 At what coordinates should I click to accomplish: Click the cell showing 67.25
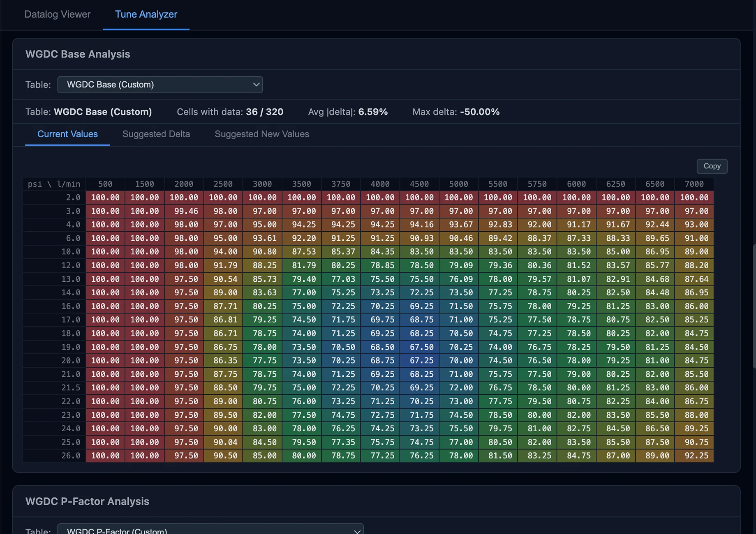[419, 361]
